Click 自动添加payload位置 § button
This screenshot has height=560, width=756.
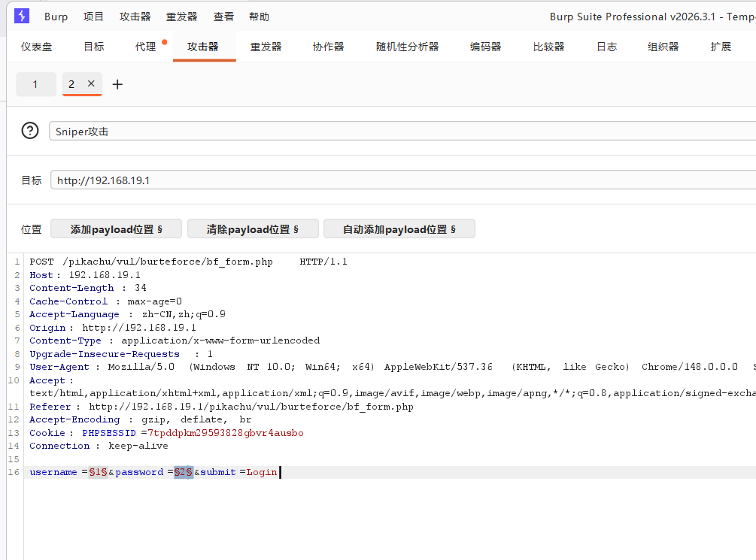pyautogui.click(x=399, y=229)
